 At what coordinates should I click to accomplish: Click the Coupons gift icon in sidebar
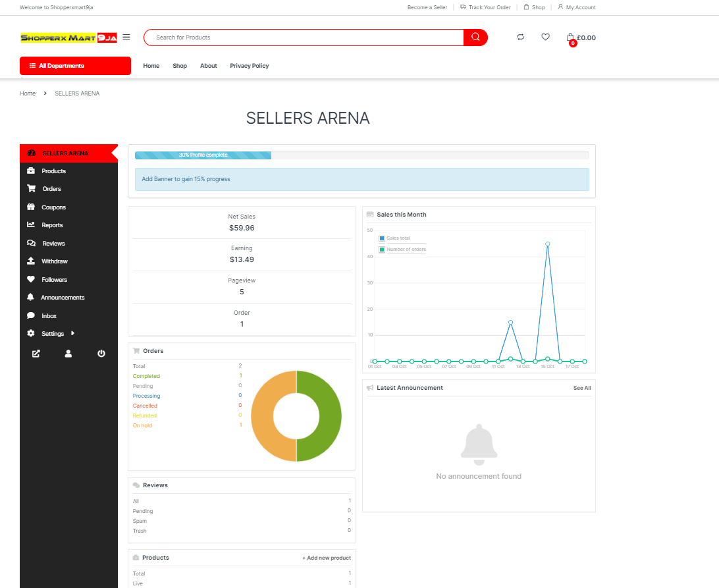[x=31, y=207]
